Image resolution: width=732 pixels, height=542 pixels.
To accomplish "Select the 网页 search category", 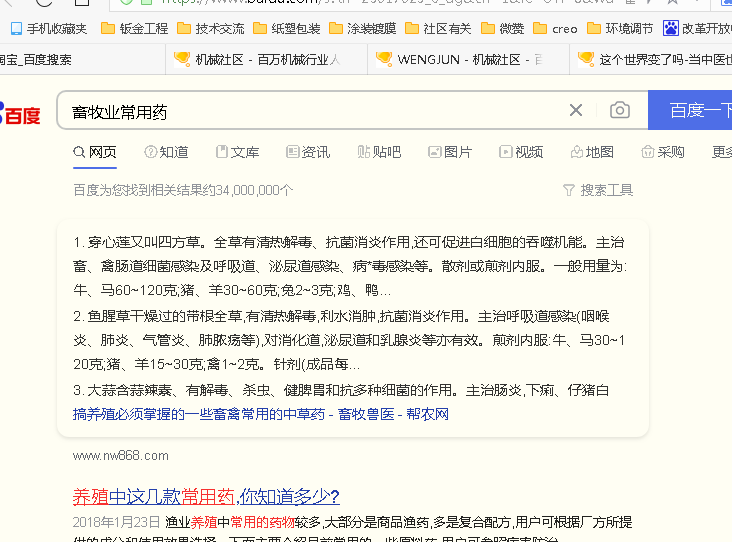I will pos(95,152).
